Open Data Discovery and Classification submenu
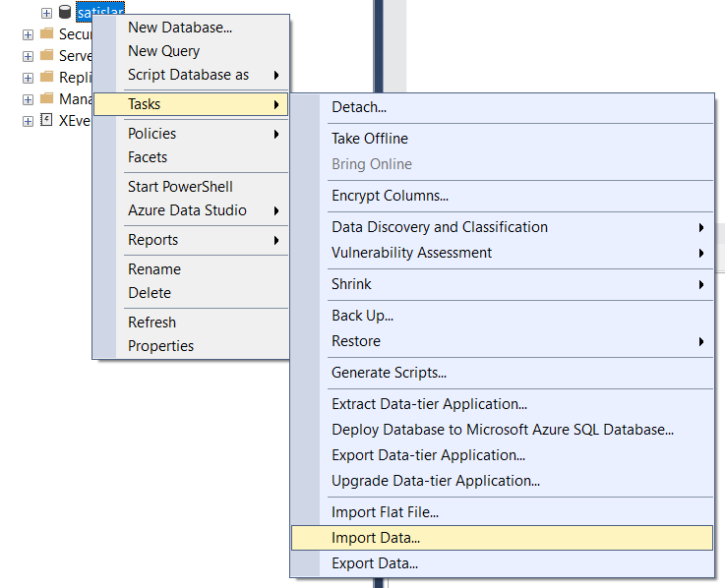Screen dimensions: 725x588 [x=502, y=227]
